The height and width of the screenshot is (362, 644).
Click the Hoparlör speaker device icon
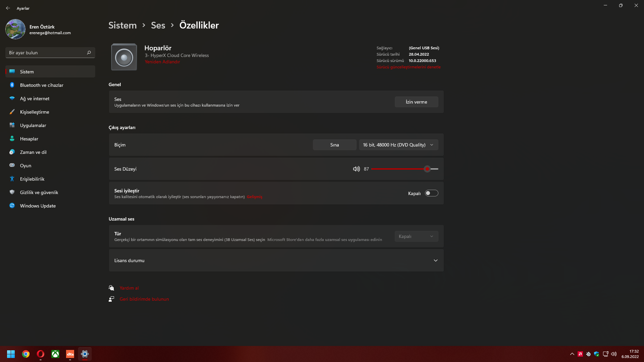point(124,57)
